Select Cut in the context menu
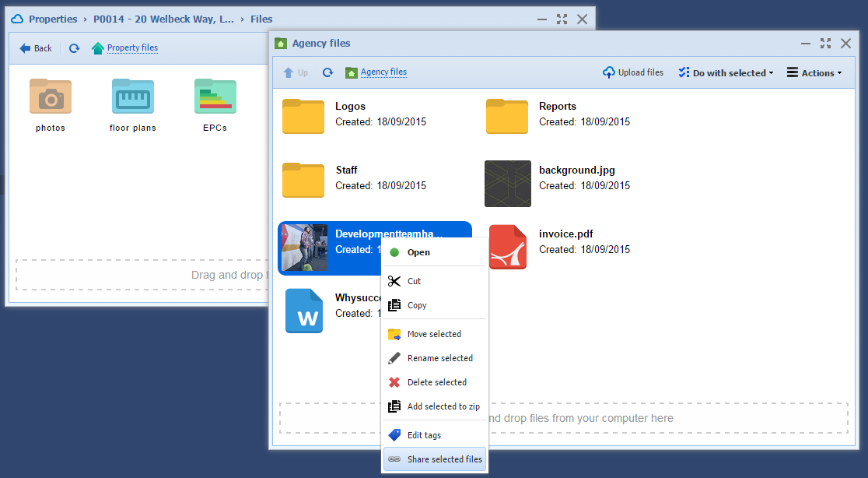Screen dimensions: 868x478 (414, 281)
